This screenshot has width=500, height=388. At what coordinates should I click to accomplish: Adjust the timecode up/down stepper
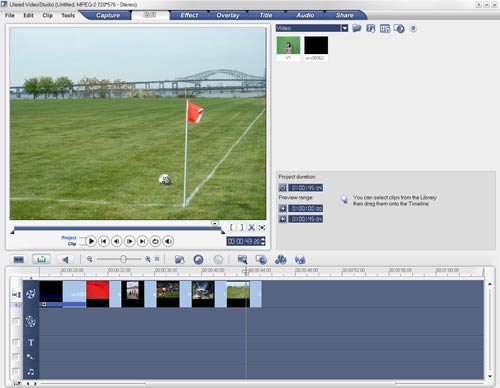pos(263,241)
